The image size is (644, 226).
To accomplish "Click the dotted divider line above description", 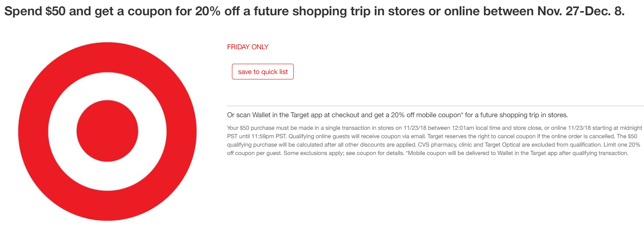I will click(x=435, y=106).
